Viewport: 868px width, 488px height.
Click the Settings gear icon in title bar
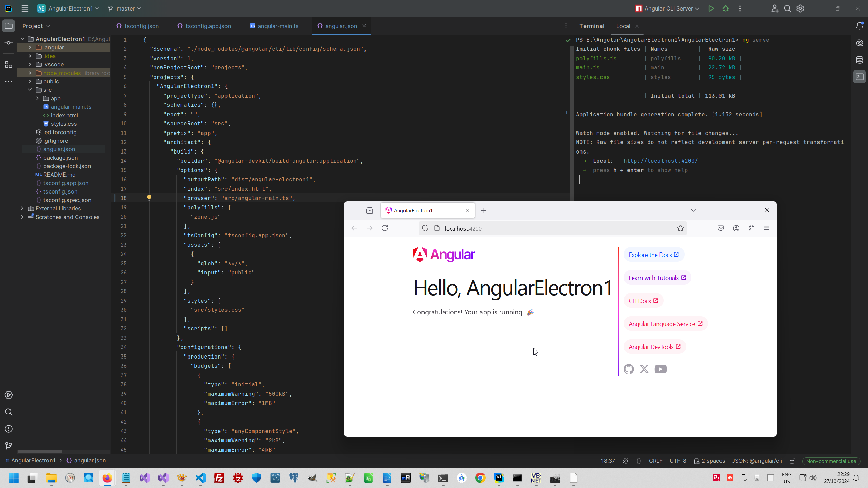[x=800, y=8]
